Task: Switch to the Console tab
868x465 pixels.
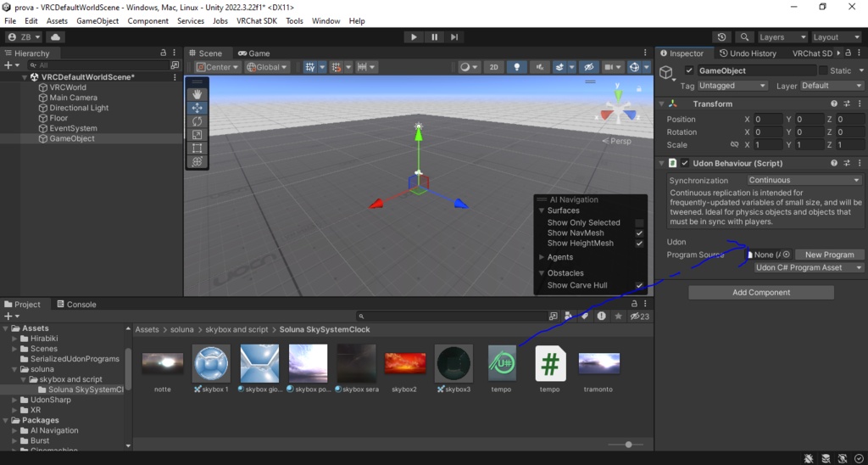Action: pyautogui.click(x=76, y=305)
